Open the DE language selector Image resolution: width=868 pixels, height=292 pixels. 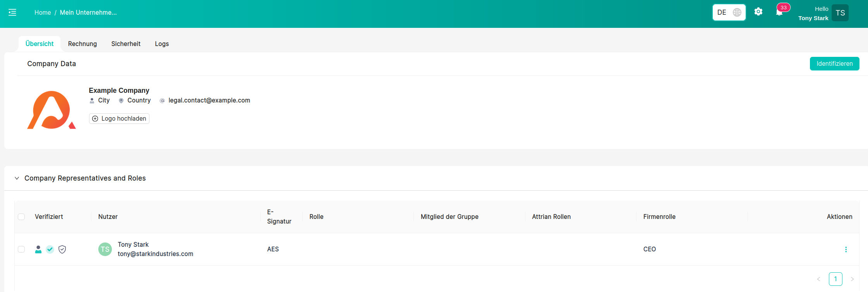coord(729,12)
